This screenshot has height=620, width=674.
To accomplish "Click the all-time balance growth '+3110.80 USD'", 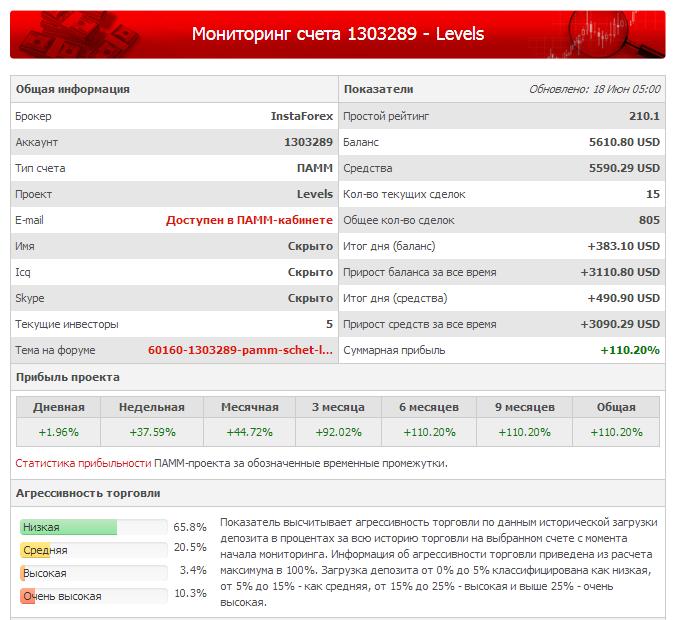I will (620, 272).
